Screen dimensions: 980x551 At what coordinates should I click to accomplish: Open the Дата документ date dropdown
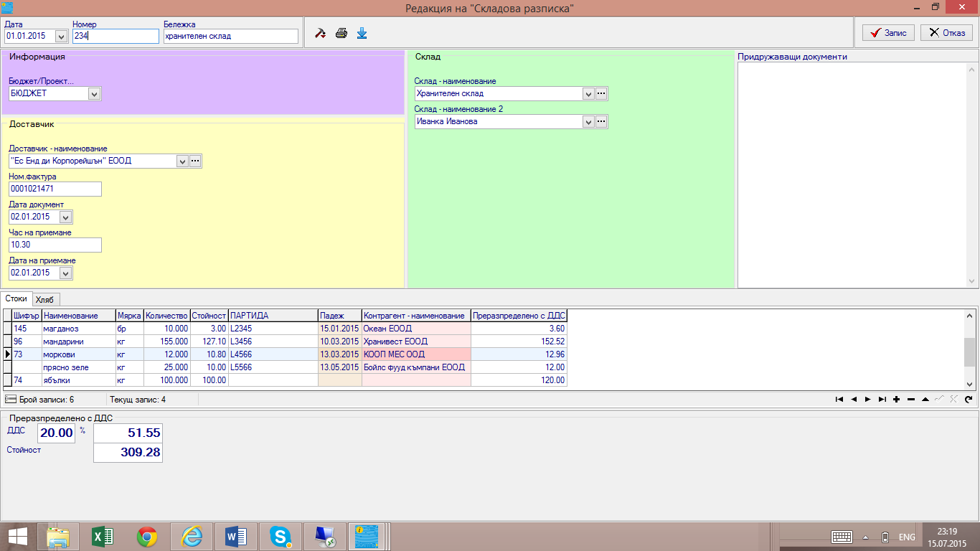pos(66,217)
